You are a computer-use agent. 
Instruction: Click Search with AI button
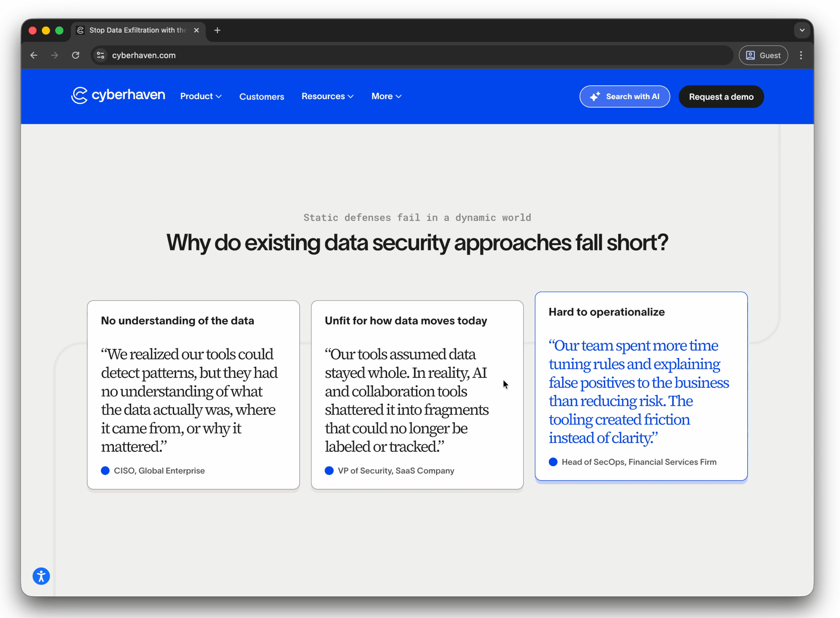(x=624, y=96)
